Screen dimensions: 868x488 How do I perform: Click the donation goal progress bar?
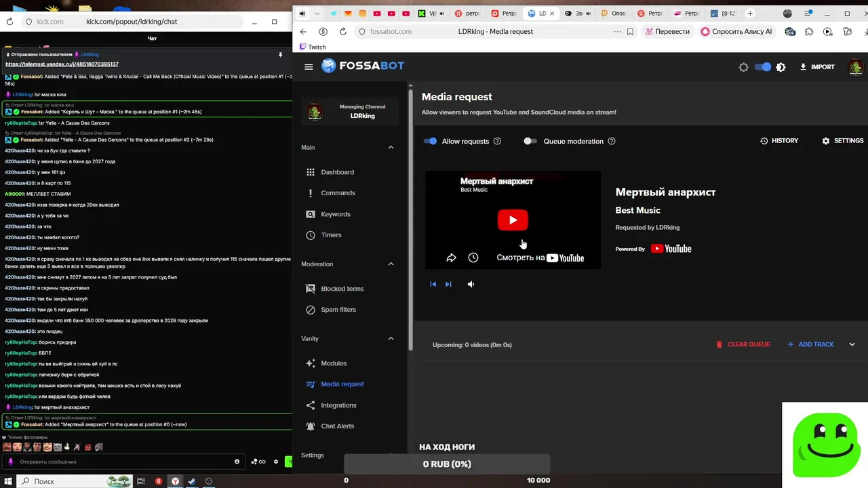tap(447, 464)
